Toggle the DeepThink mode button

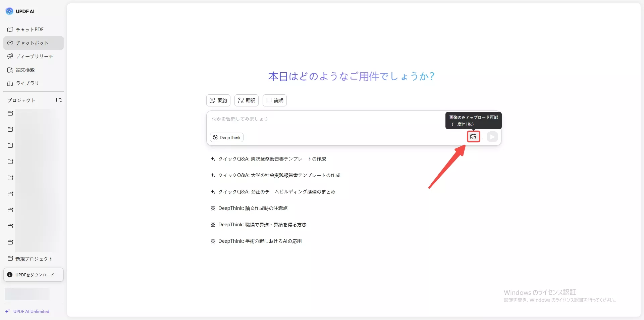pos(227,137)
